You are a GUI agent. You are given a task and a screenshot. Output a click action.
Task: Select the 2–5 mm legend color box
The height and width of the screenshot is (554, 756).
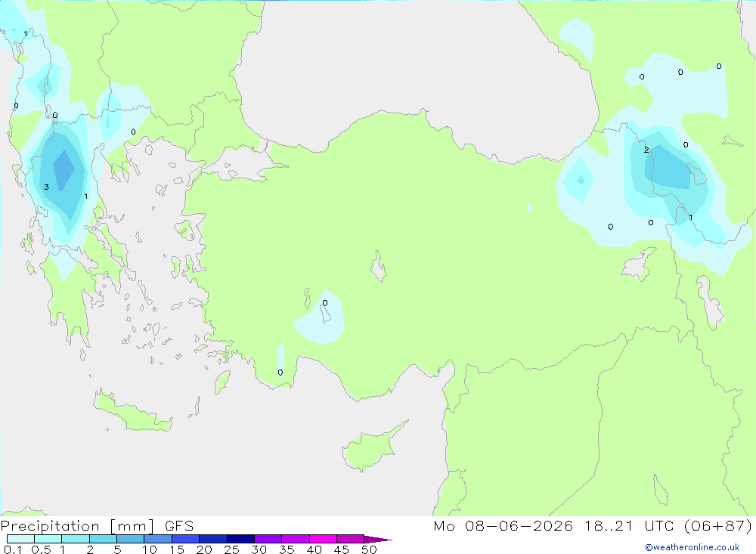[x=103, y=539]
